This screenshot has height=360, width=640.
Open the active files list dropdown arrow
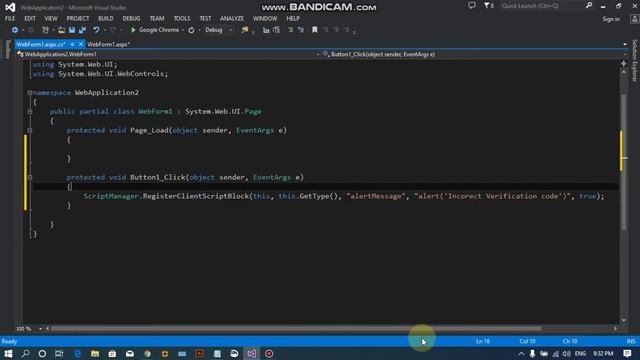click(x=624, y=44)
